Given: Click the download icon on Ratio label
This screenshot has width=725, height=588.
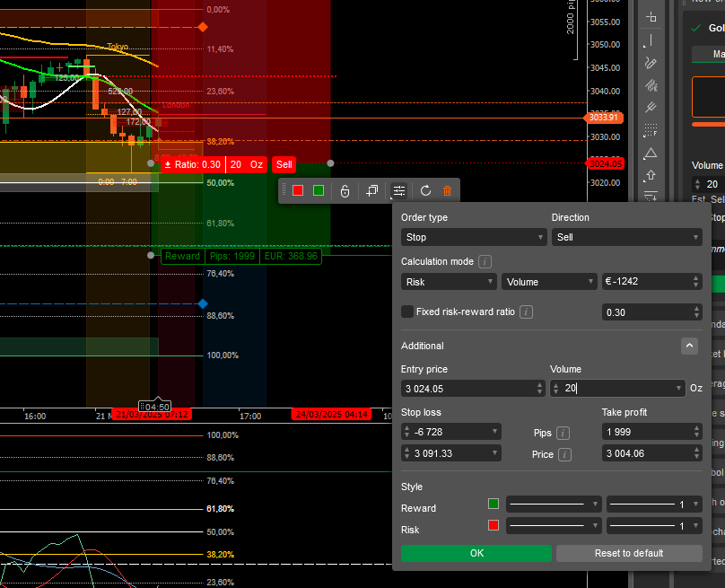Looking at the screenshot, I should (x=168, y=164).
